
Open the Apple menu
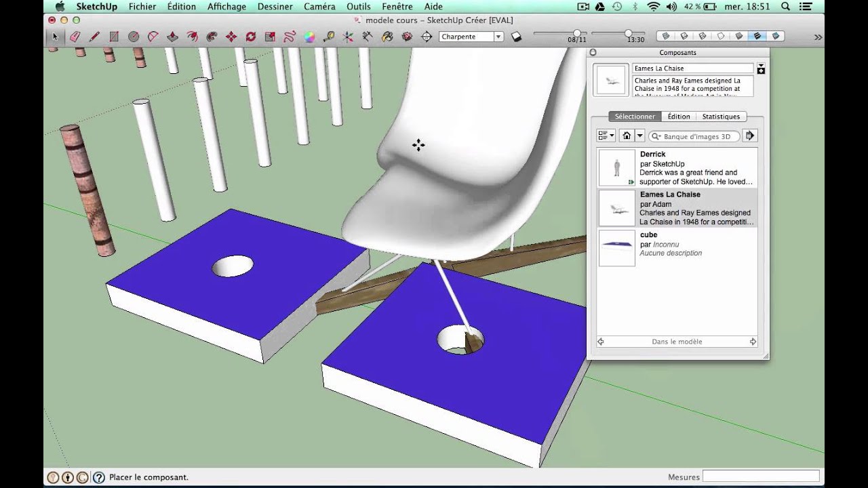[x=60, y=7]
